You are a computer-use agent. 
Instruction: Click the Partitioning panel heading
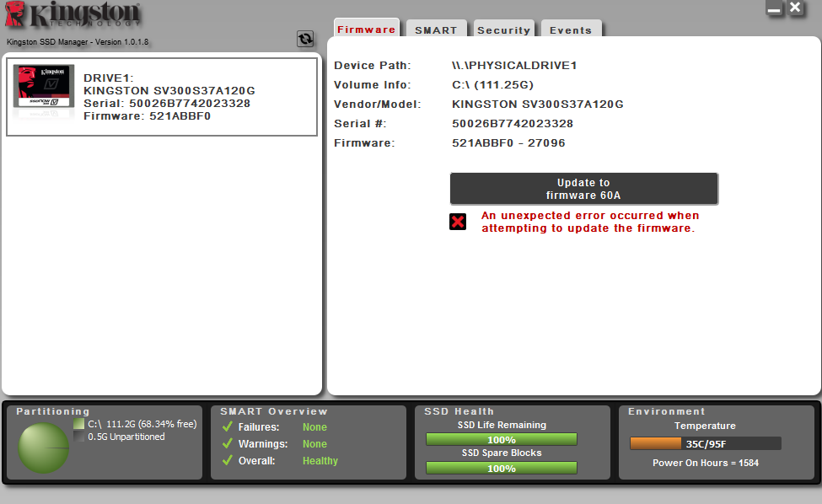[x=53, y=411]
